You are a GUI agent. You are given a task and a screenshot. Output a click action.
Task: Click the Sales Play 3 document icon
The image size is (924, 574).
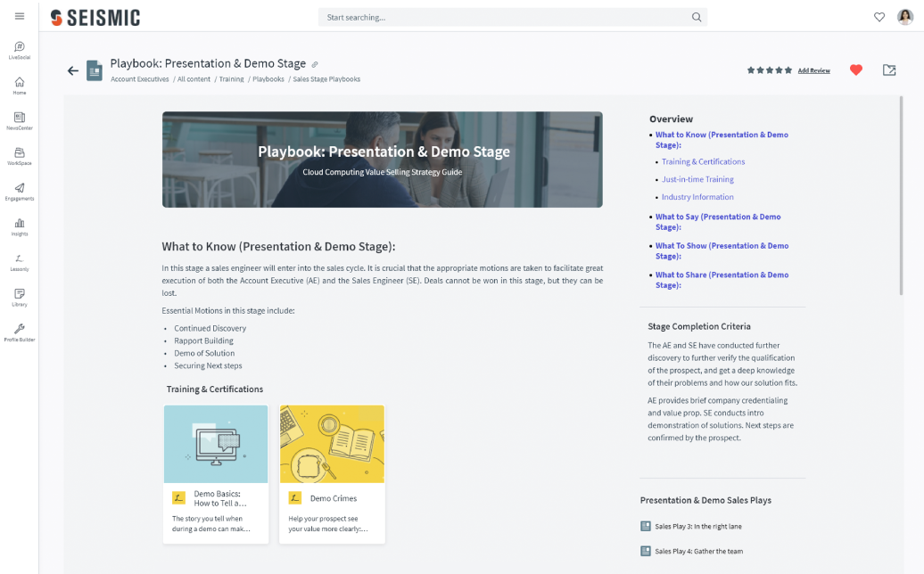tap(645, 526)
